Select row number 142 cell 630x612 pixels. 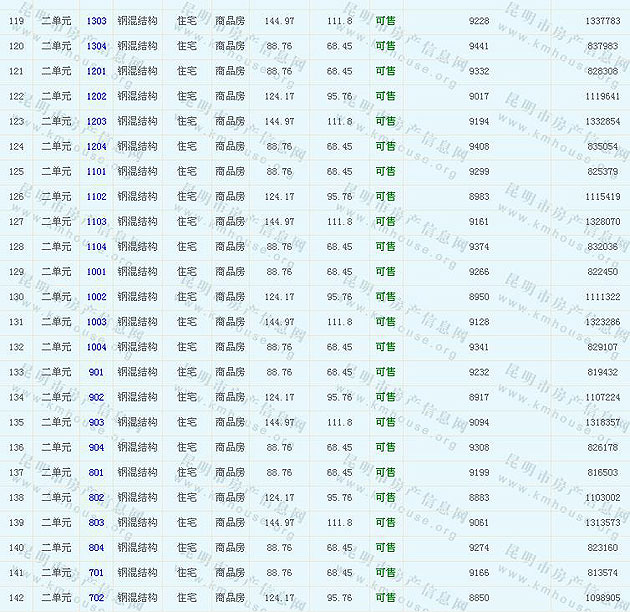click(x=16, y=598)
